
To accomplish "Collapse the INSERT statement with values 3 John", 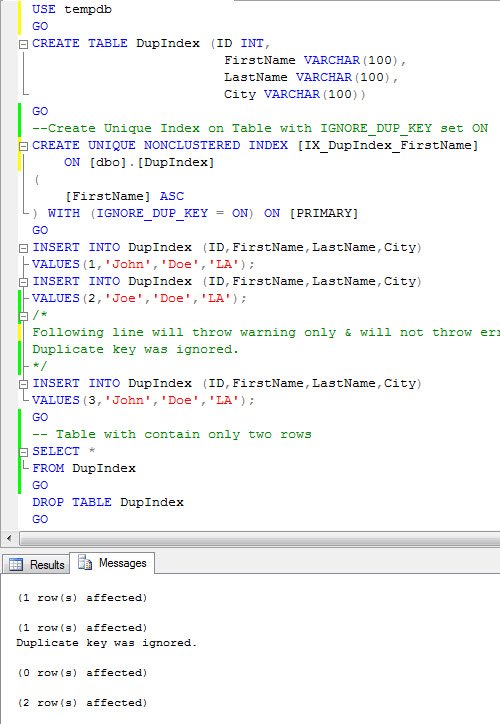I will (23, 384).
